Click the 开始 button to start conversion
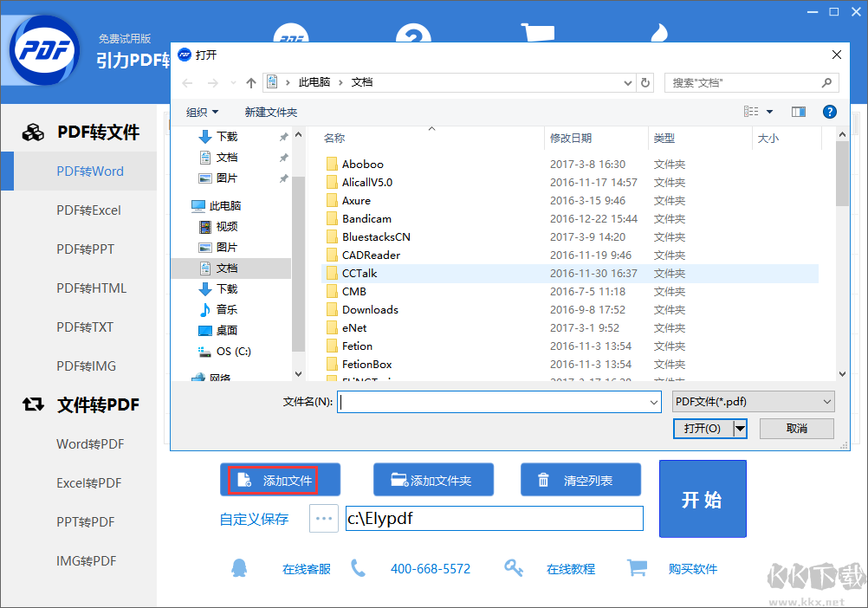Viewport: 868px width, 608px height. [x=703, y=499]
